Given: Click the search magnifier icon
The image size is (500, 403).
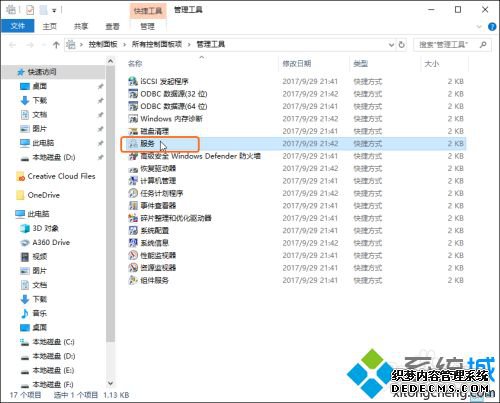Looking at the screenshot, I should [483, 44].
